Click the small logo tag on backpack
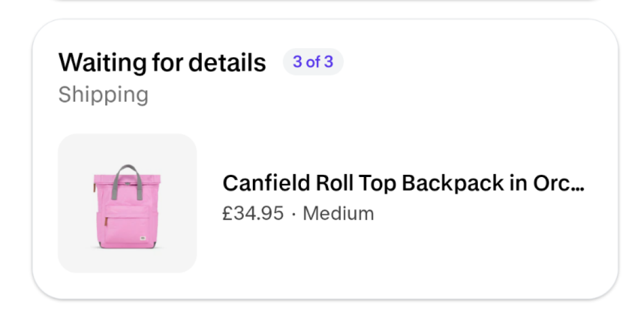Screen dimensions: 644x333 pos(142,239)
